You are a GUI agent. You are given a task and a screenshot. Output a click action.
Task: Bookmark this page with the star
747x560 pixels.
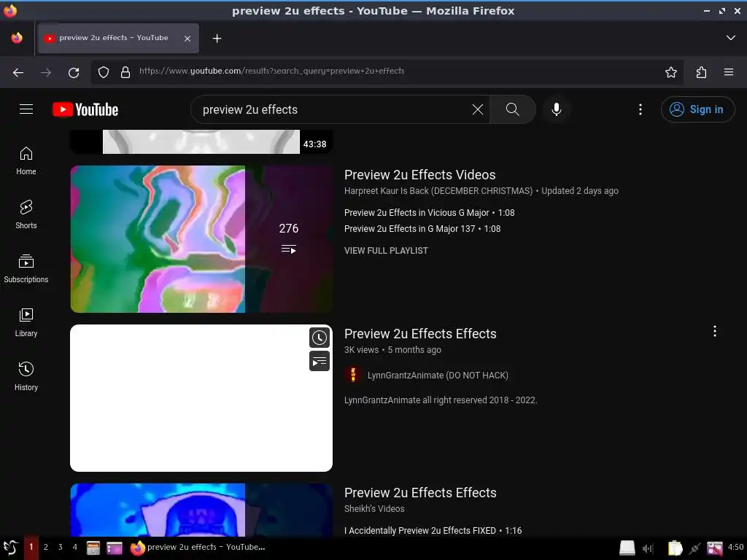(671, 72)
